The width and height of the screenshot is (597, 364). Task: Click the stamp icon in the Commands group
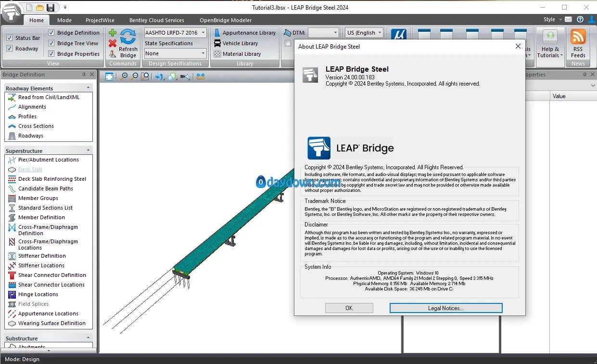[x=112, y=54]
